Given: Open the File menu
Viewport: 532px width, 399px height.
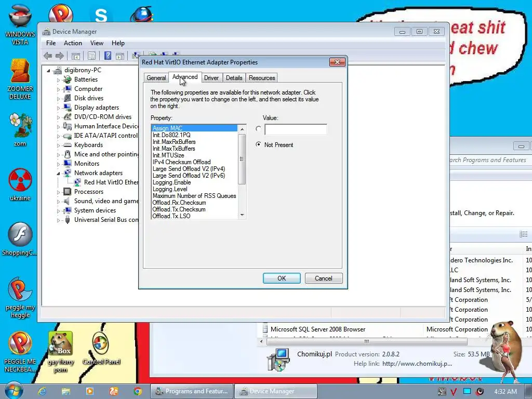Looking at the screenshot, I should click(51, 43).
